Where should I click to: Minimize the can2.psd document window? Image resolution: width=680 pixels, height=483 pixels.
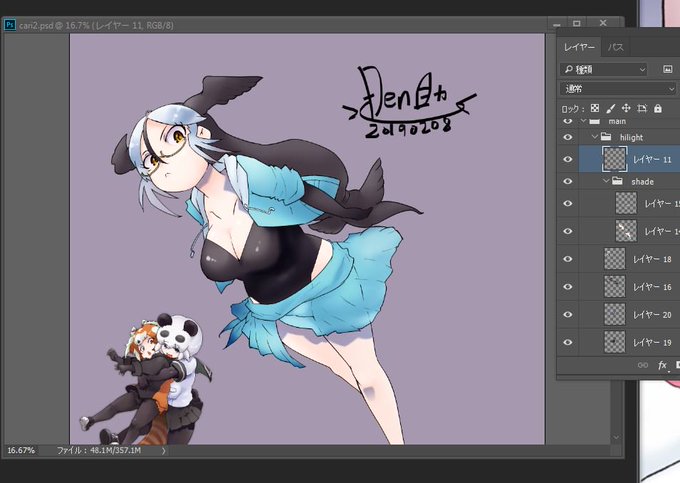point(557,24)
